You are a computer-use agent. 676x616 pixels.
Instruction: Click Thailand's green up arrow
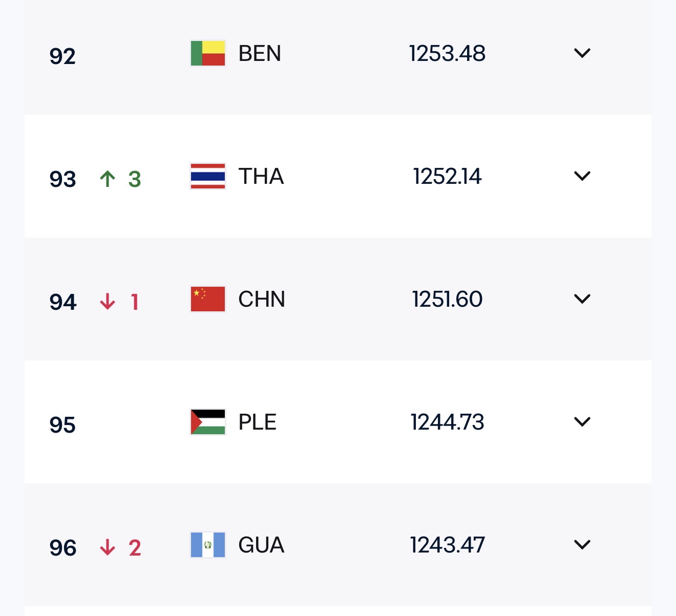(108, 179)
